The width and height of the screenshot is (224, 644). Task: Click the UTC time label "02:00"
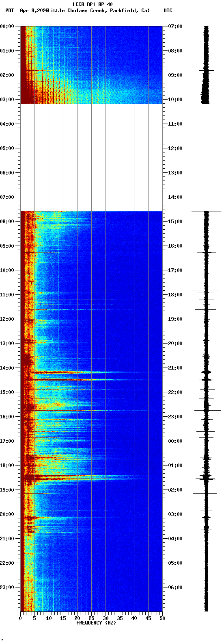click(x=175, y=490)
